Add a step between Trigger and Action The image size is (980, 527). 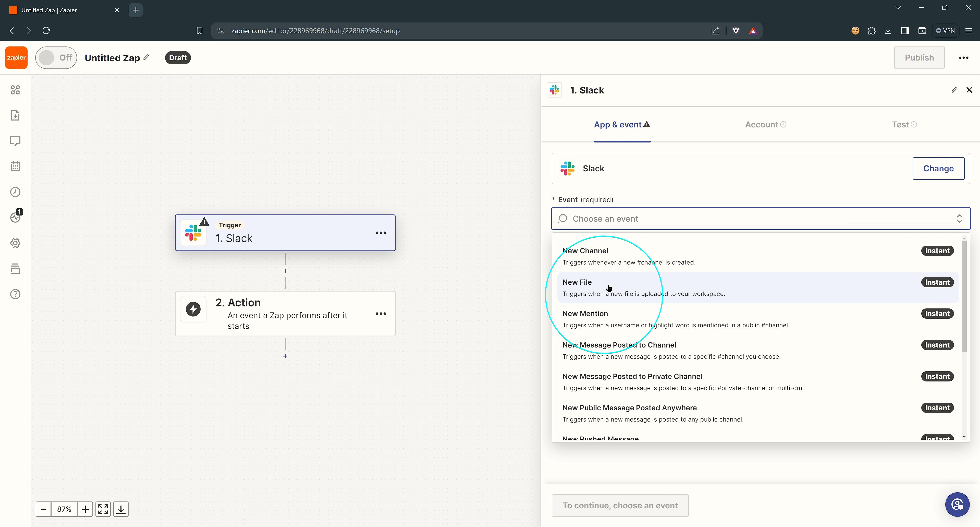point(285,271)
